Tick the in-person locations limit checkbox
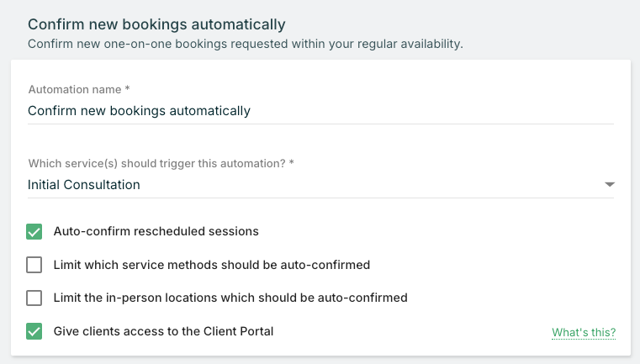This screenshot has height=364, width=640. coord(34,298)
